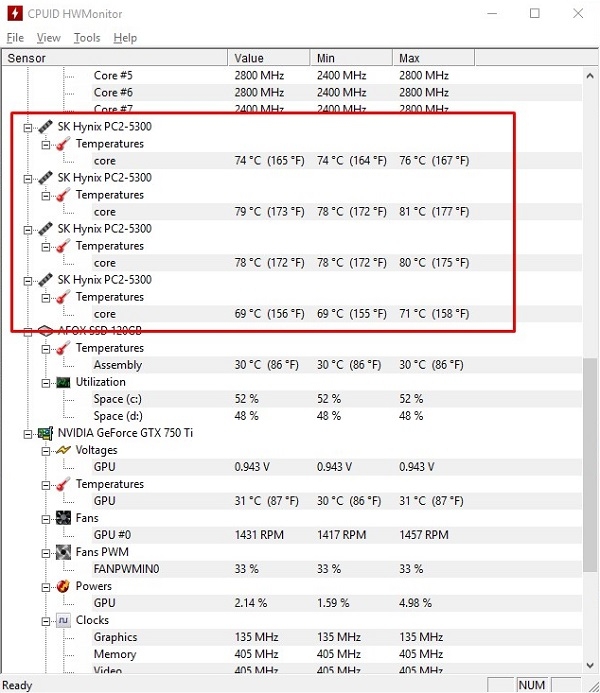Screen dimensions: 600x693
Task: Open the Tools menu
Action: click(87, 38)
